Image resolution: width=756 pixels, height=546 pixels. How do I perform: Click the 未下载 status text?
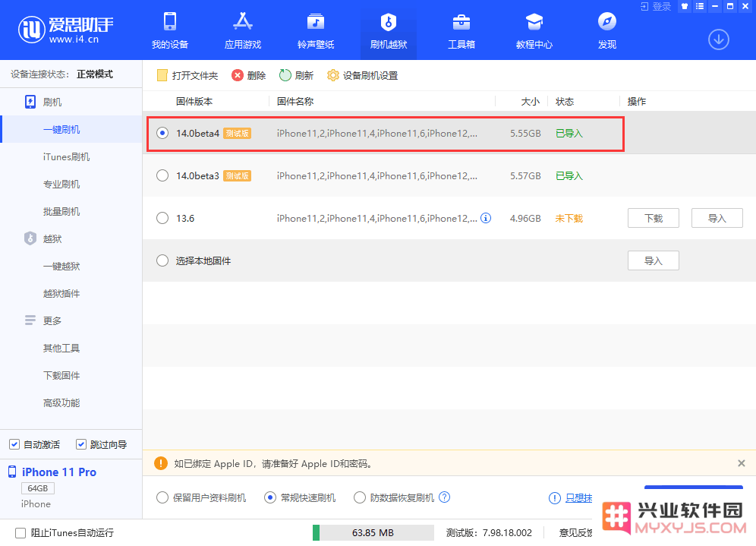coord(569,218)
